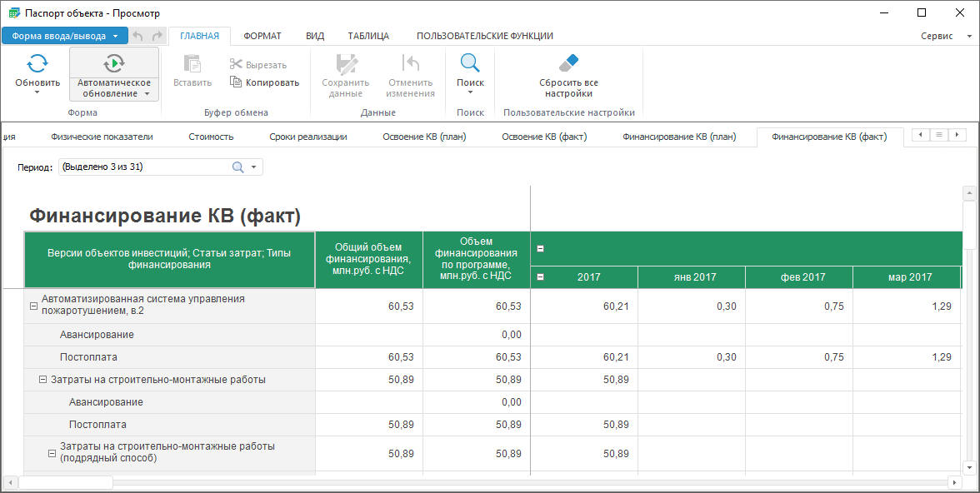Collapse Затраты на строительно-монтажные работы row
The width and height of the screenshot is (980, 493).
[x=43, y=380]
